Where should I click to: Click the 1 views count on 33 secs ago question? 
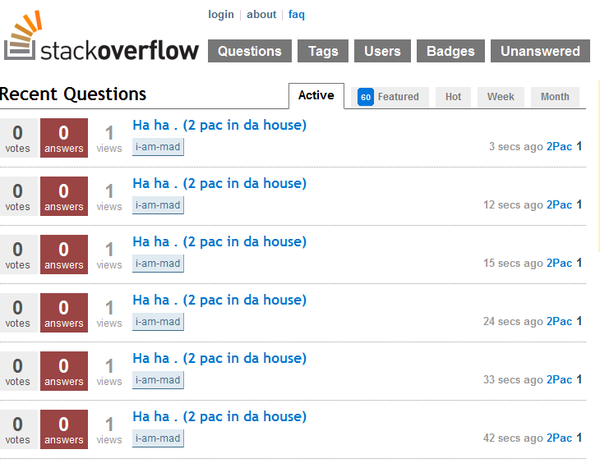[x=109, y=372]
